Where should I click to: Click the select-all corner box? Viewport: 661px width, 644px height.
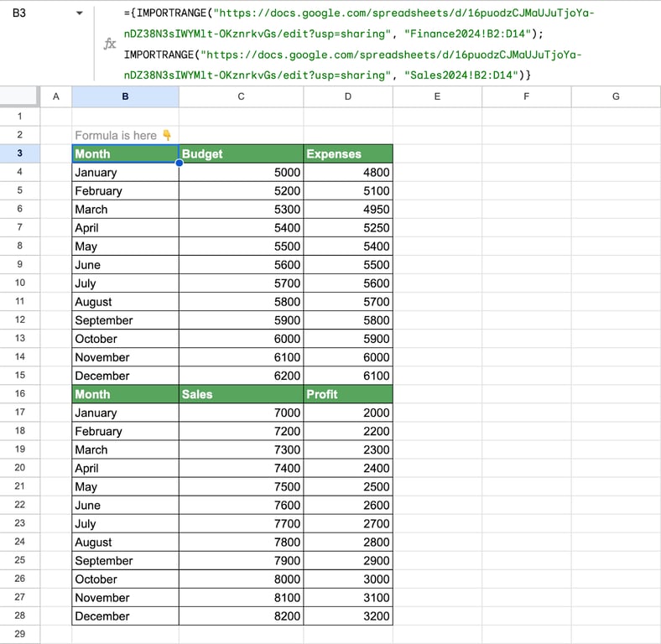pyautogui.click(x=20, y=96)
